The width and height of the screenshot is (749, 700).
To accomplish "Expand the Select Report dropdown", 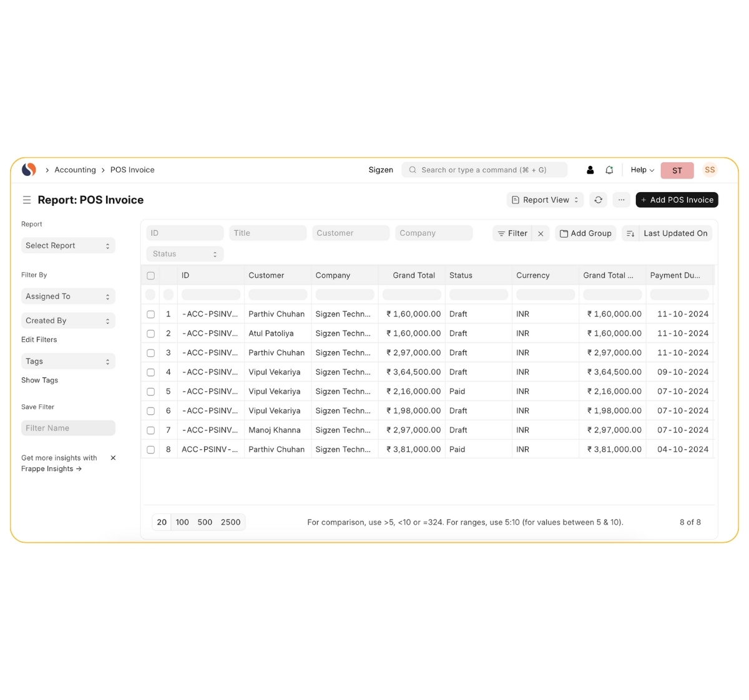I will tap(68, 246).
